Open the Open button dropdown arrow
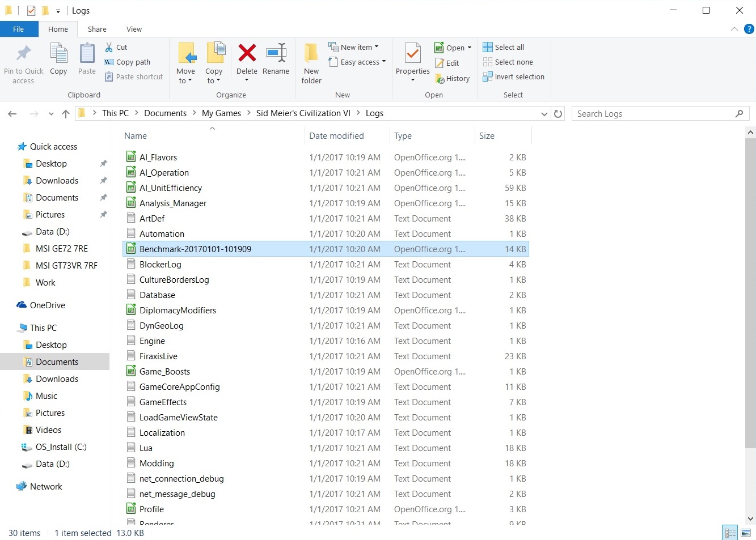This screenshot has height=540, width=756. [x=470, y=48]
